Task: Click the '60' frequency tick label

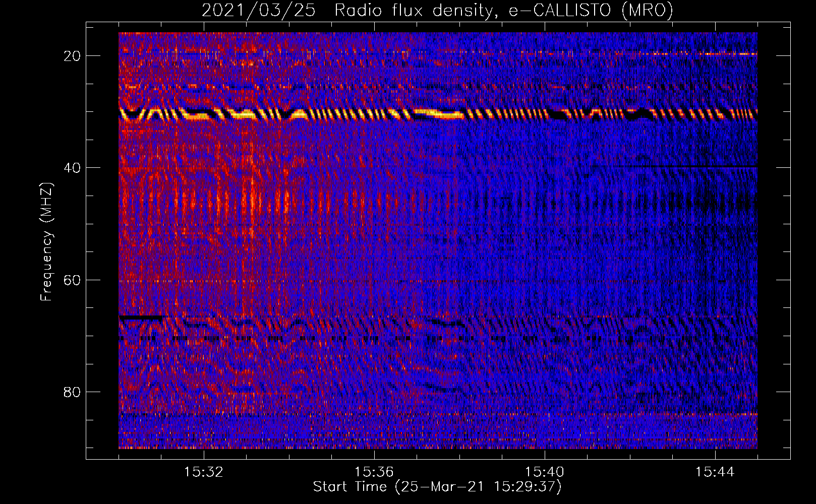Action: [x=72, y=280]
